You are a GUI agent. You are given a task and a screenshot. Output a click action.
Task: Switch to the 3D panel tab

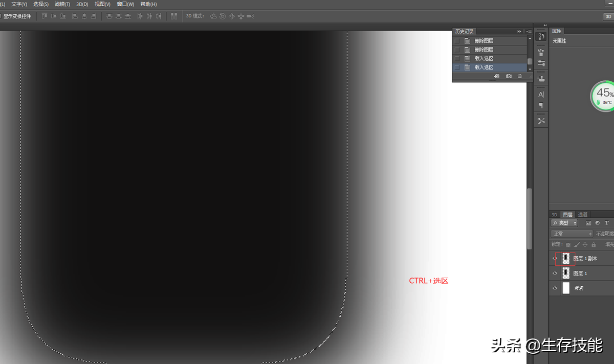coord(555,215)
